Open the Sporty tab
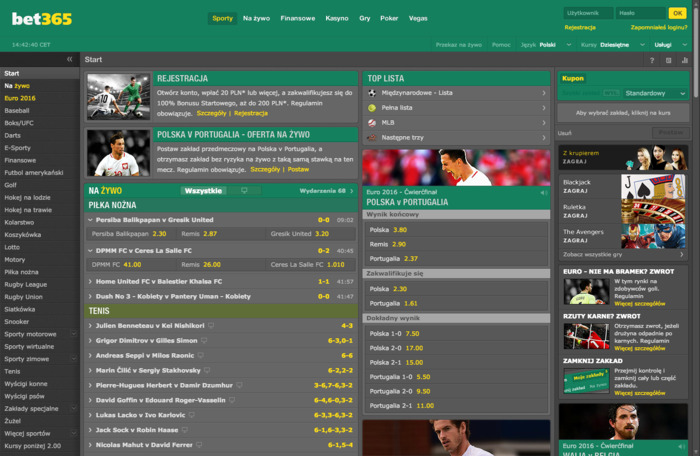The width and height of the screenshot is (700, 456). (x=222, y=18)
